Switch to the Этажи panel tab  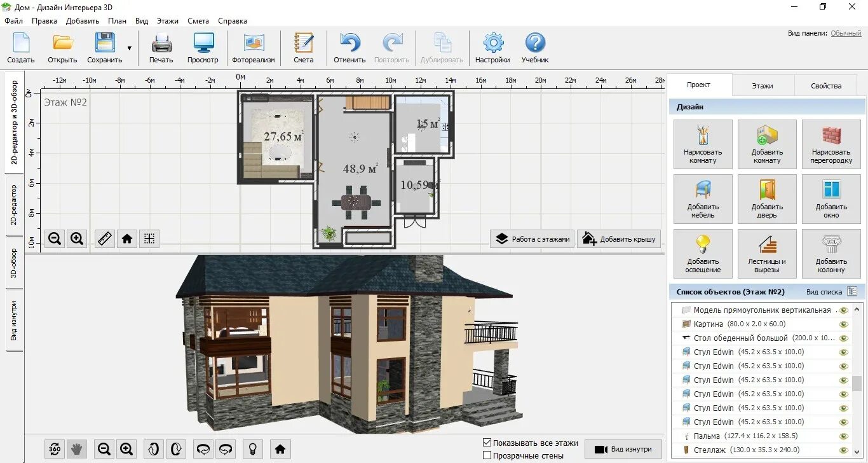coord(763,85)
